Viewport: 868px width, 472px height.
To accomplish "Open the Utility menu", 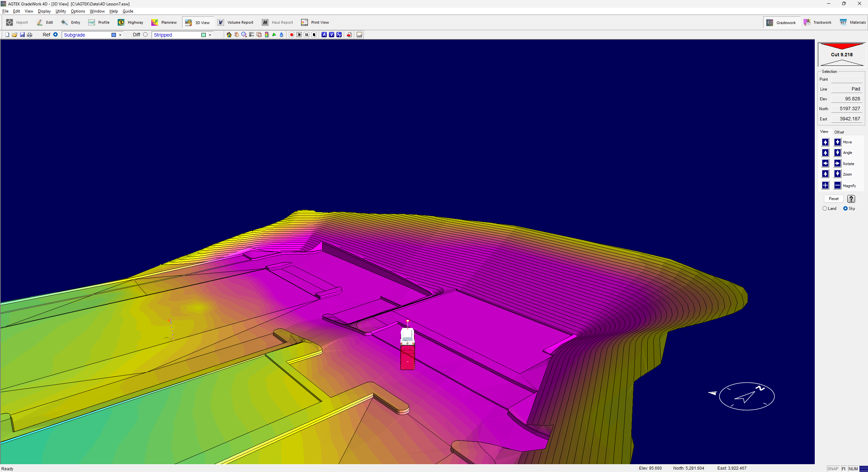I will (x=61, y=11).
